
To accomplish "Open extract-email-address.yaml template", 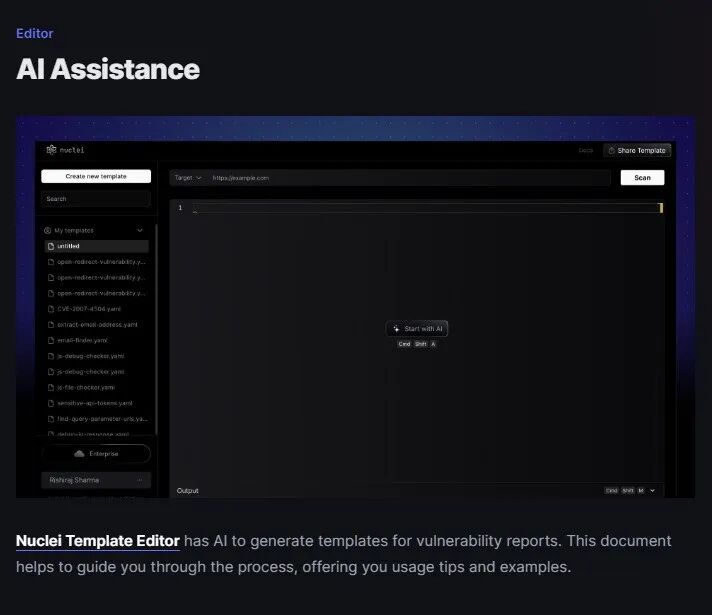I will (96, 325).
